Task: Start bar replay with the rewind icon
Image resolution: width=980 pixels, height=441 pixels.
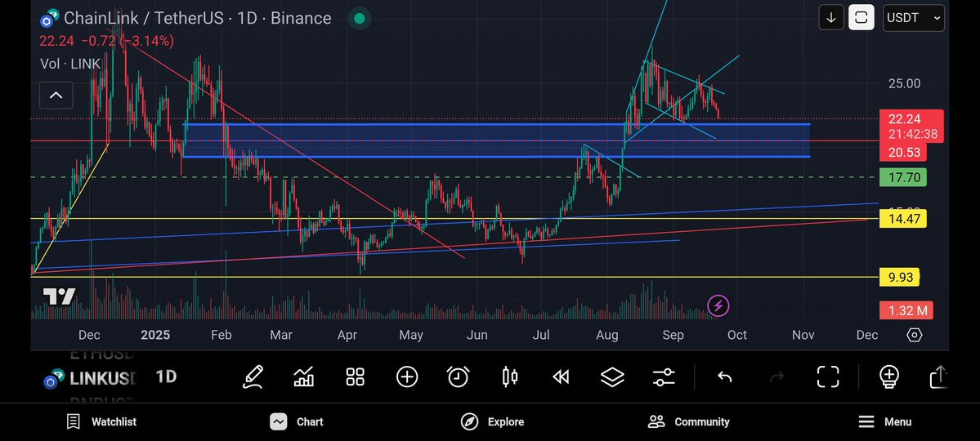Action: [561, 376]
